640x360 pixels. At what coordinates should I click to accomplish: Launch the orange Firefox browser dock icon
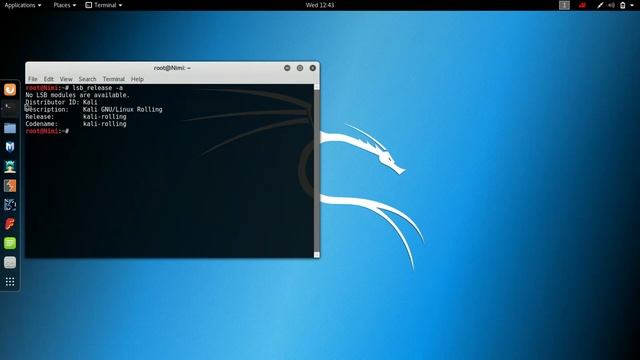point(10,89)
